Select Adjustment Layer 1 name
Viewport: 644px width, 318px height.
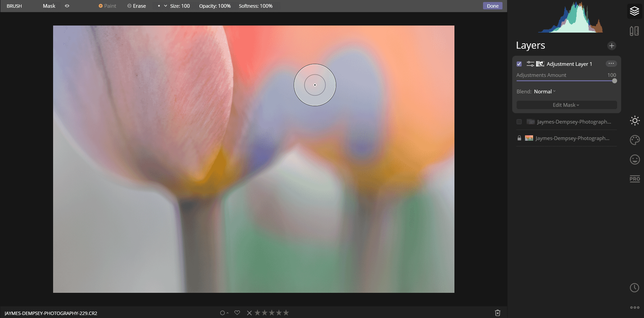tap(569, 64)
